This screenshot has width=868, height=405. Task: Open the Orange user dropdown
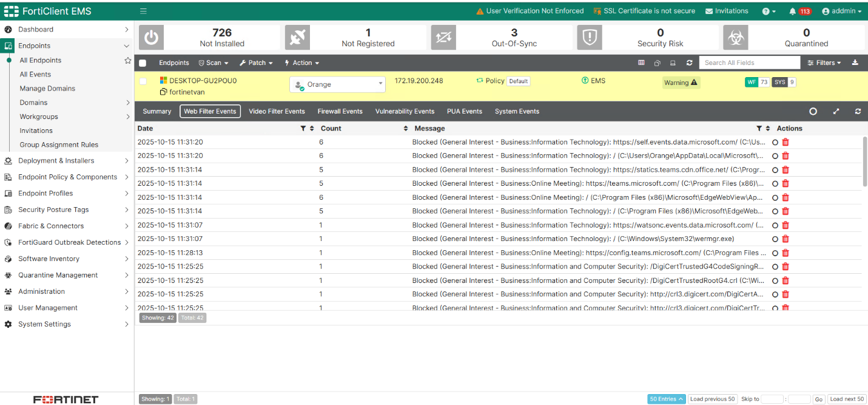point(337,84)
